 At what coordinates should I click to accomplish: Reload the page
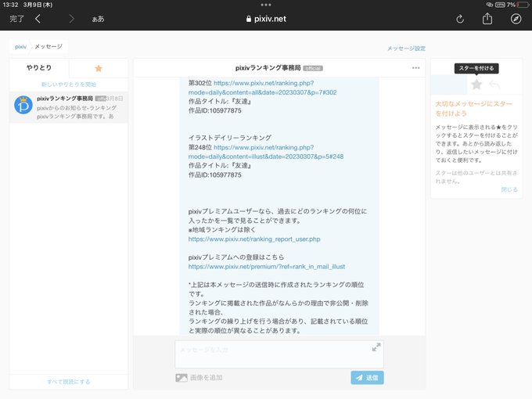point(460,19)
